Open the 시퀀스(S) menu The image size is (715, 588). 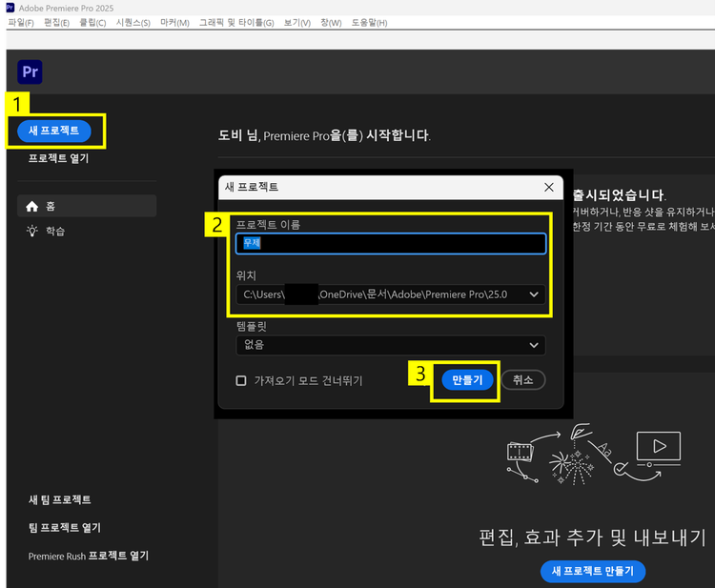pyautogui.click(x=133, y=23)
